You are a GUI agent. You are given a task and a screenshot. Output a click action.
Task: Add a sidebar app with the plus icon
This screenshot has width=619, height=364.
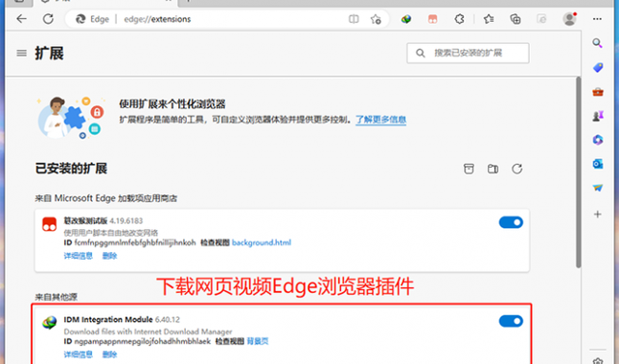(x=598, y=215)
